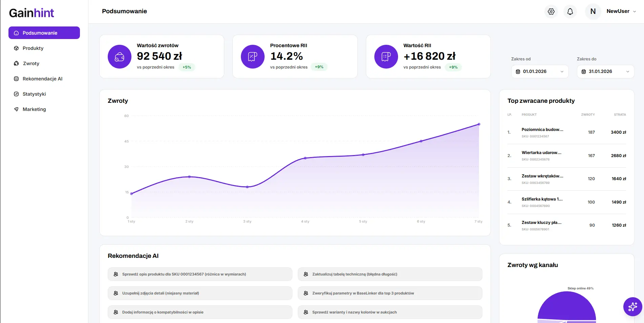Click the NewUser avatar with letter N
Screen dimensions: 644x323
click(x=593, y=12)
